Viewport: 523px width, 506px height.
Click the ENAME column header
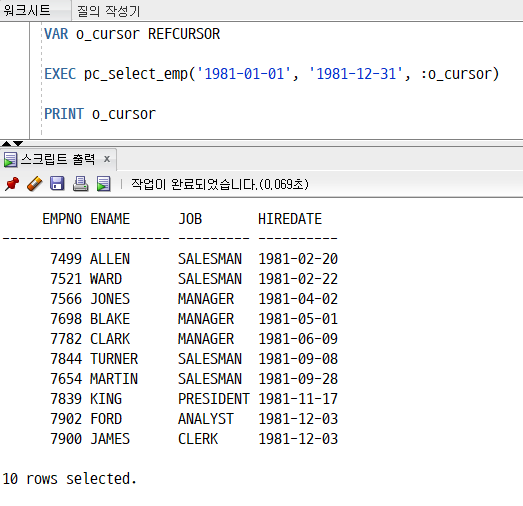click(x=110, y=219)
